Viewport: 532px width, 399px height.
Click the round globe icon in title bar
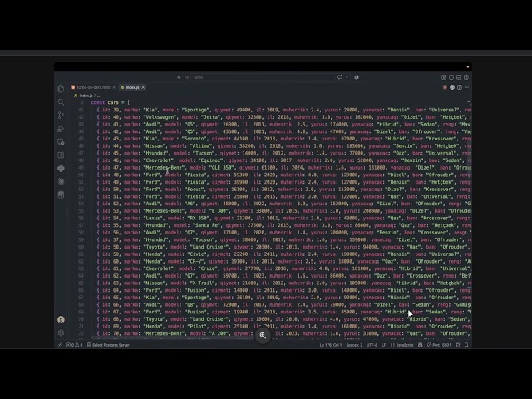pos(357,77)
